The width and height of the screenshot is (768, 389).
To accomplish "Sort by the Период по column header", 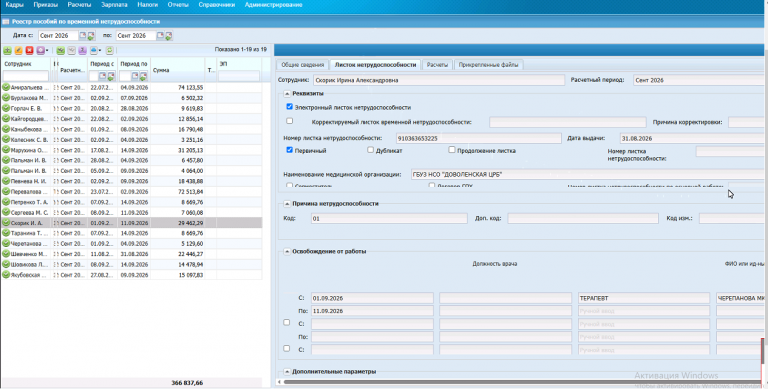I will pyautogui.click(x=134, y=64).
